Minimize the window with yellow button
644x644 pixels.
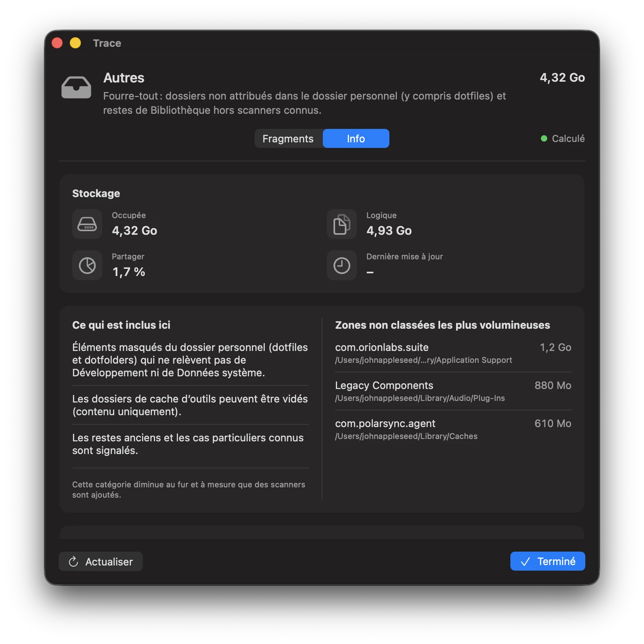pos(75,43)
